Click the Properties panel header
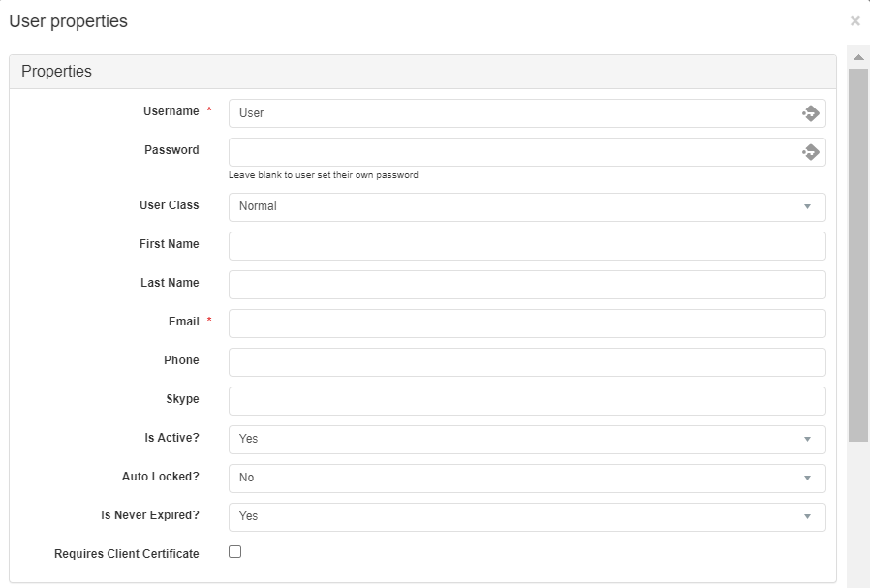This screenshot has height=588, width=870. tap(422, 72)
